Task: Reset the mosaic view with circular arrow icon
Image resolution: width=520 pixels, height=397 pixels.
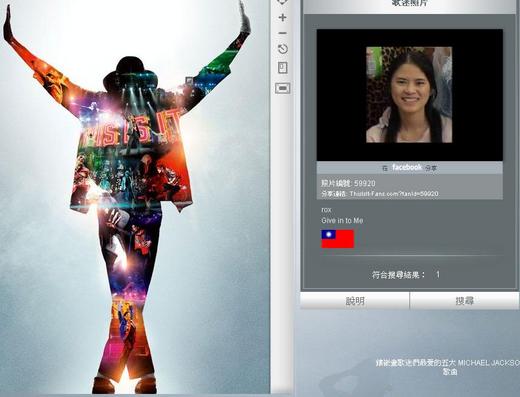Action: [283, 49]
